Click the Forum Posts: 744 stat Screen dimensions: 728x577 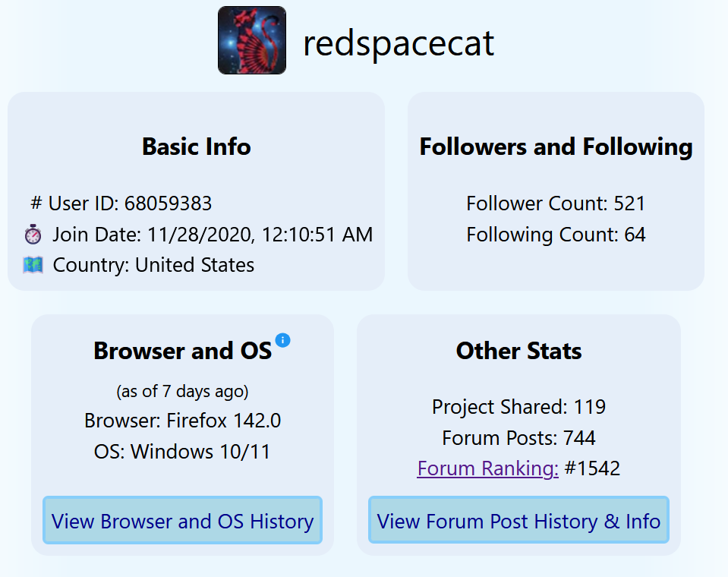point(518,438)
